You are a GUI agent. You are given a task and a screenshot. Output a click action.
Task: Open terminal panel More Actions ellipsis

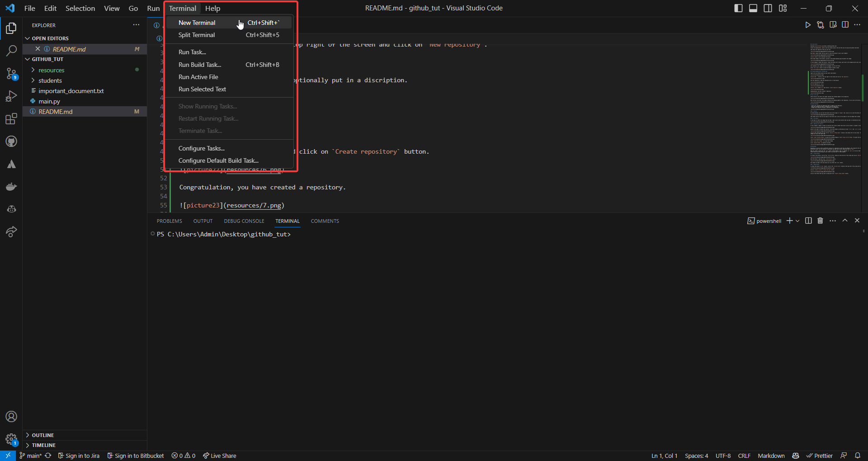pyautogui.click(x=833, y=221)
